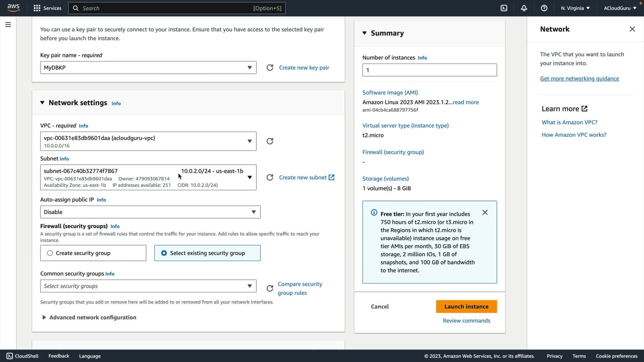Refresh the key pair list
Image resolution: width=644 pixels, height=362 pixels.
point(270,68)
